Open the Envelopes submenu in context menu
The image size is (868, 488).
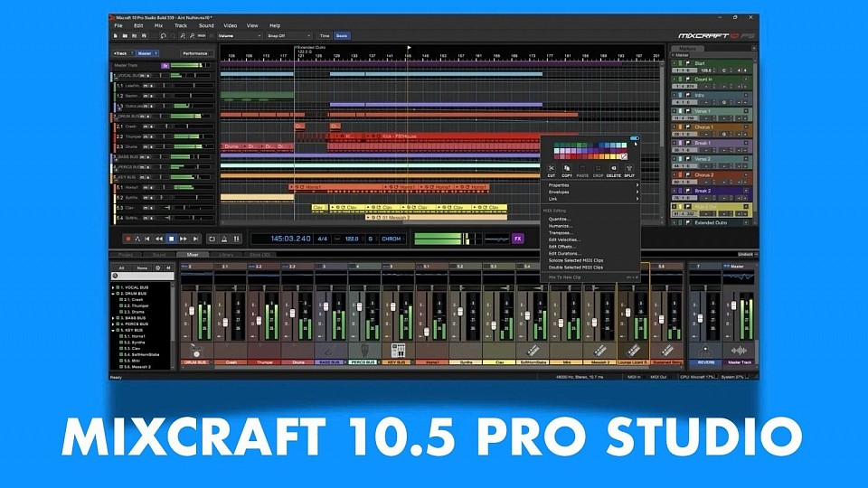pos(590,192)
